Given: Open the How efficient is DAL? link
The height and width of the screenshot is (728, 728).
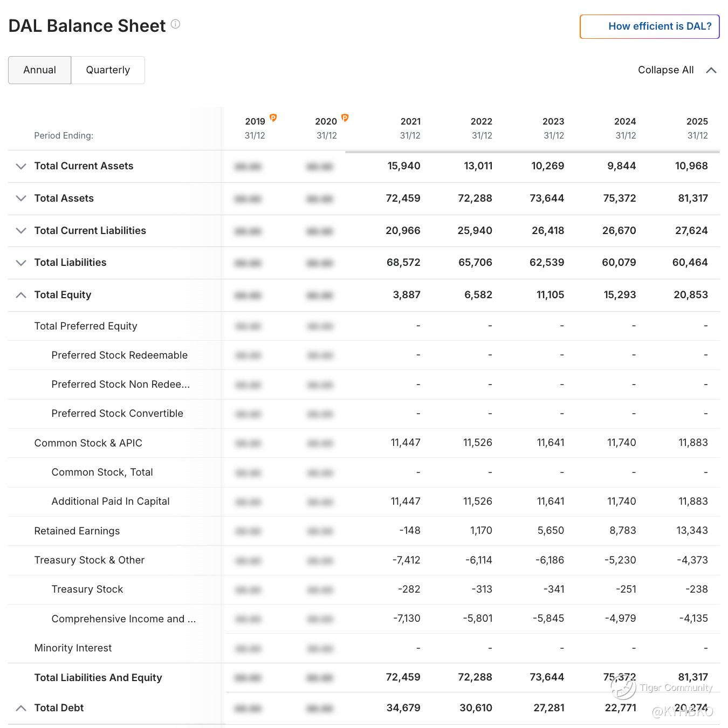Looking at the screenshot, I should pyautogui.click(x=650, y=26).
